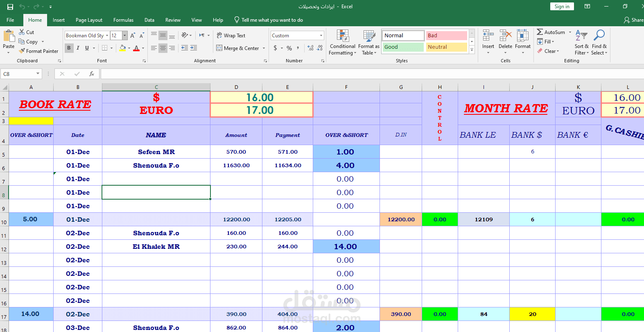The image size is (644, 332).
Task: Click the Accounting dollar format icon
Action: (x=275, y=48)
